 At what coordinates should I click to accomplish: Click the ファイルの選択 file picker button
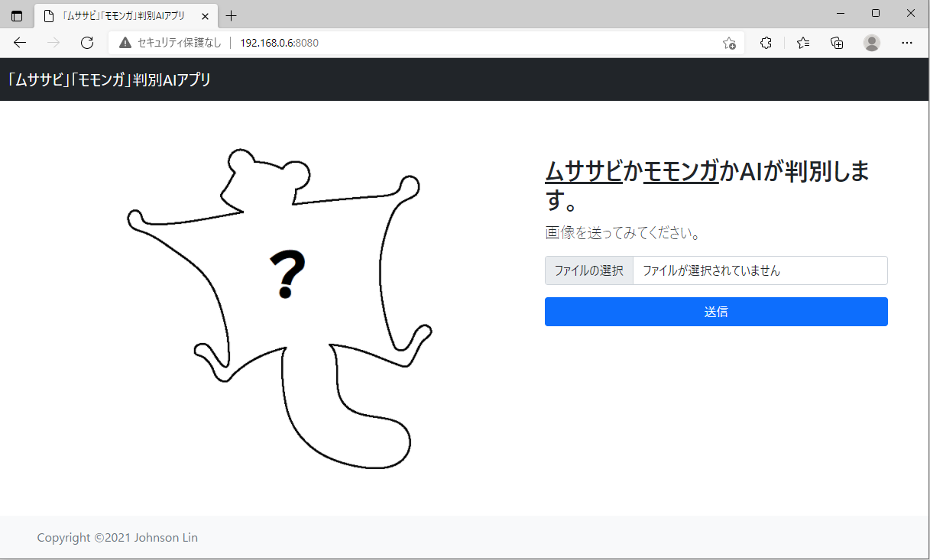588,270
